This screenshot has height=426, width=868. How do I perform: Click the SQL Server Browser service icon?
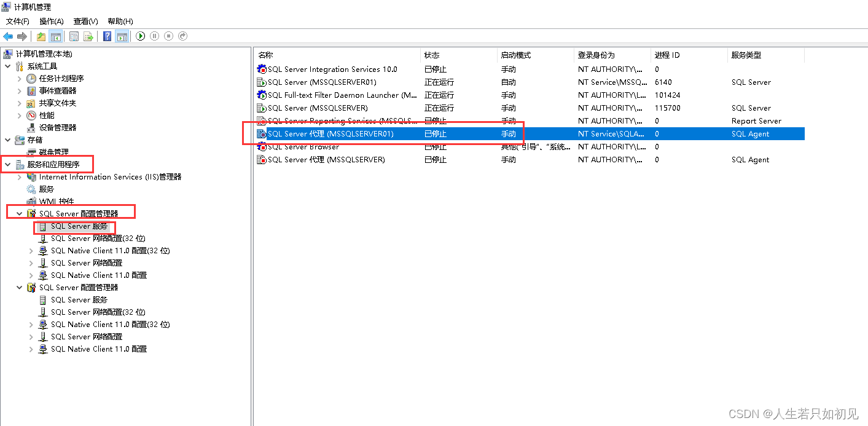coord(262,147)
